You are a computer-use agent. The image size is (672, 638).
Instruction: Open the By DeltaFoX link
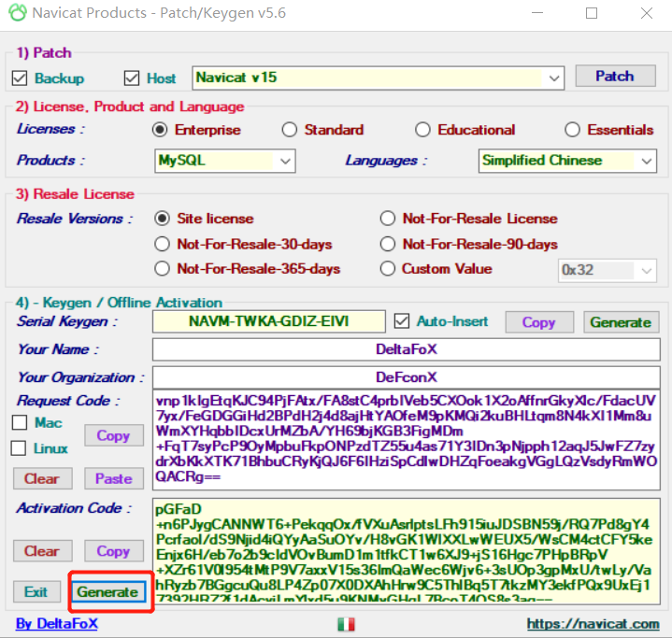pos(57,623)
